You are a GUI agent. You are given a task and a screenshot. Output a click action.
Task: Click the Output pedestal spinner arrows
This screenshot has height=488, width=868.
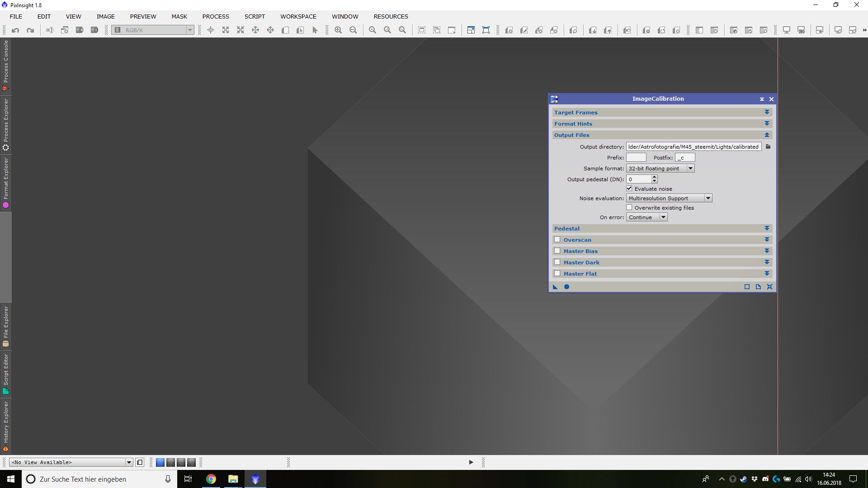tap(654, 179)
